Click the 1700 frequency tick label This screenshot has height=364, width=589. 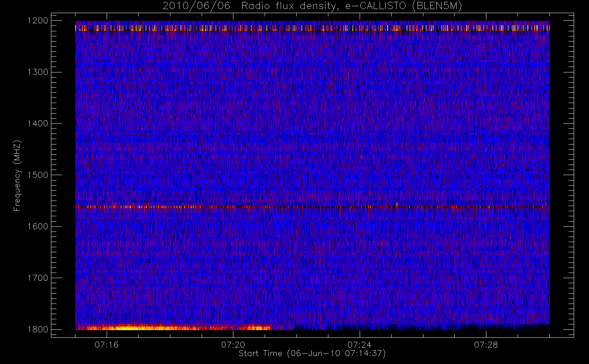tap(38, 278)
